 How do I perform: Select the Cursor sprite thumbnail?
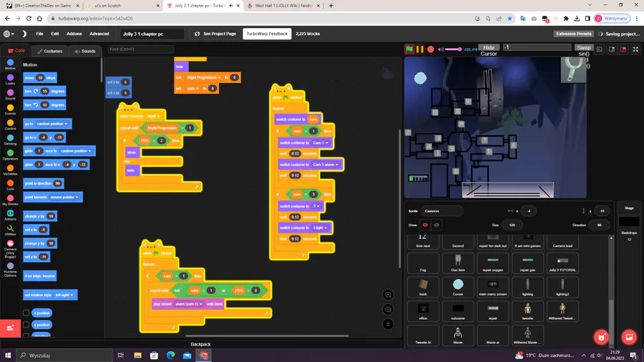(458, 287)
